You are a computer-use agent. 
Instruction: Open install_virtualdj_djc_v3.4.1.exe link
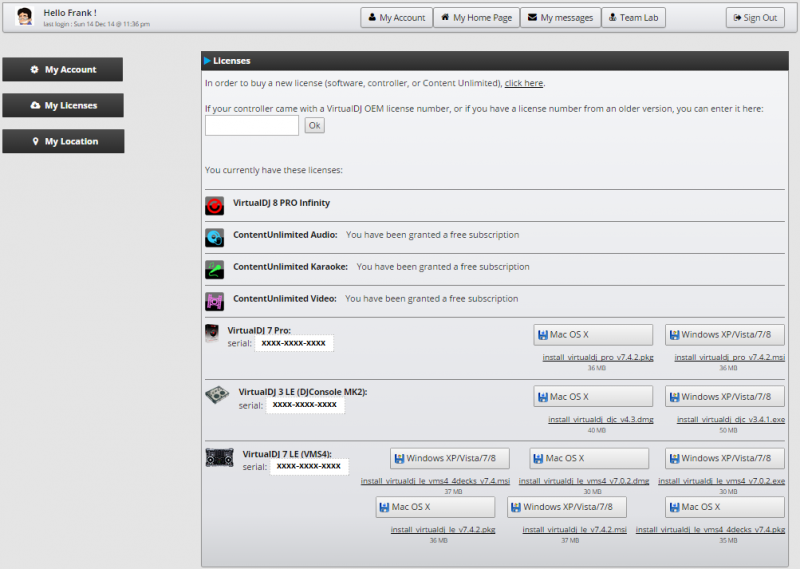[731, 419]
